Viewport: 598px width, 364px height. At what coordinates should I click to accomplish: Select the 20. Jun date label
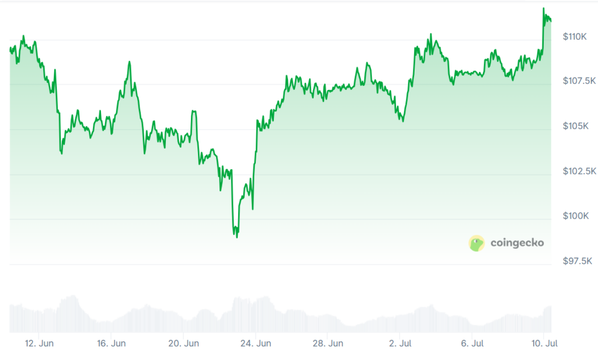pyautogui.click(x=183, y=344)
